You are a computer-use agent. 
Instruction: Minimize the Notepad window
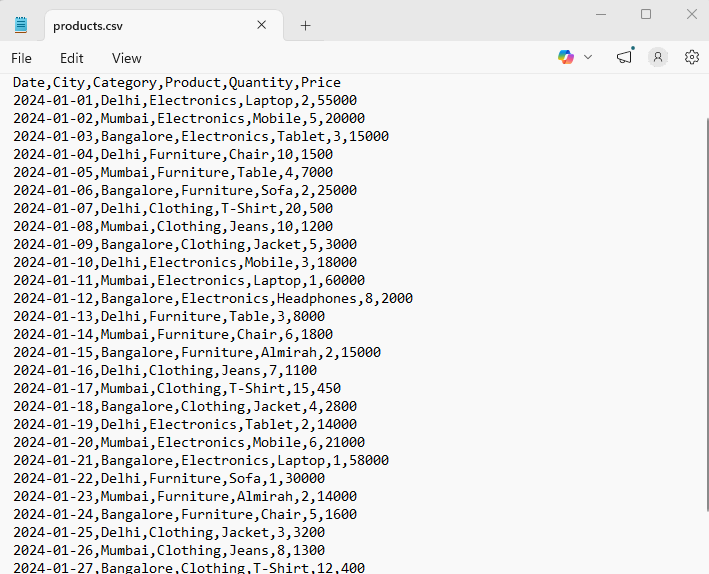(601, 14)
